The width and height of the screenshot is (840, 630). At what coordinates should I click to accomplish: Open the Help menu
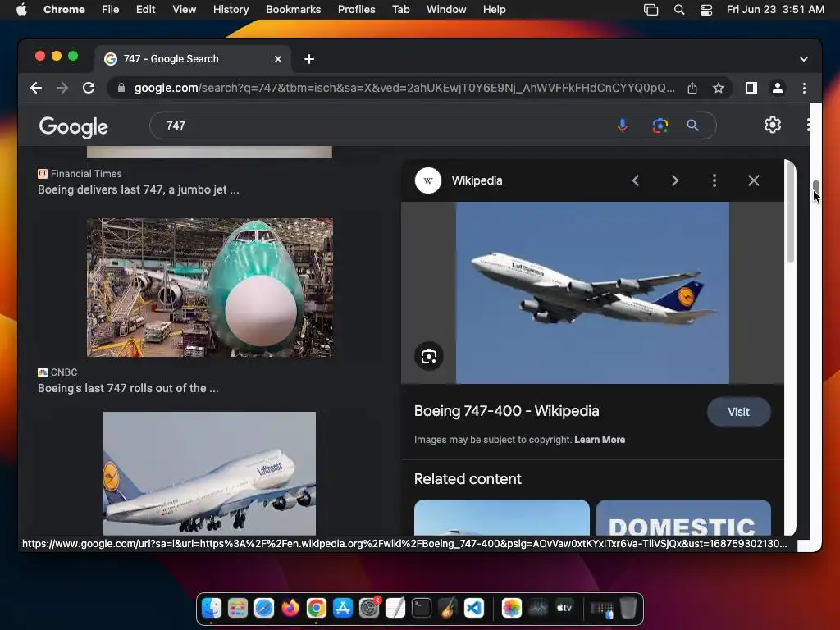pos(494,10)
